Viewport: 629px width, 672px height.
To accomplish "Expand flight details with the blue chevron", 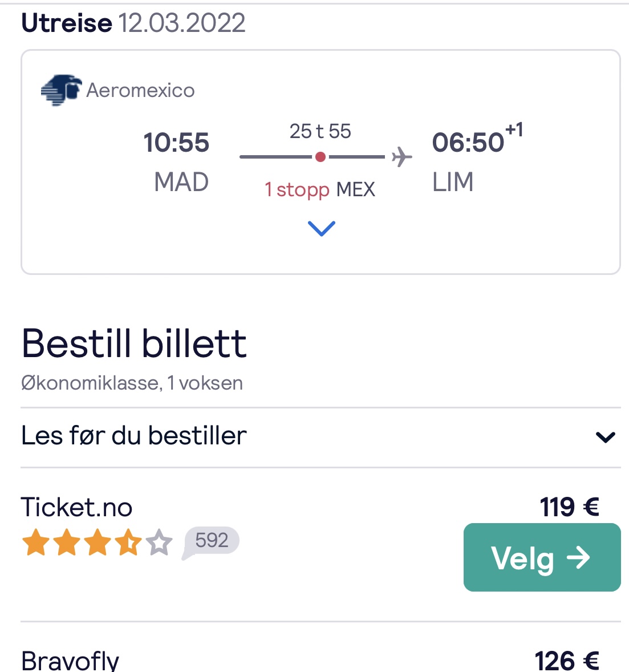I will [322, 228].
